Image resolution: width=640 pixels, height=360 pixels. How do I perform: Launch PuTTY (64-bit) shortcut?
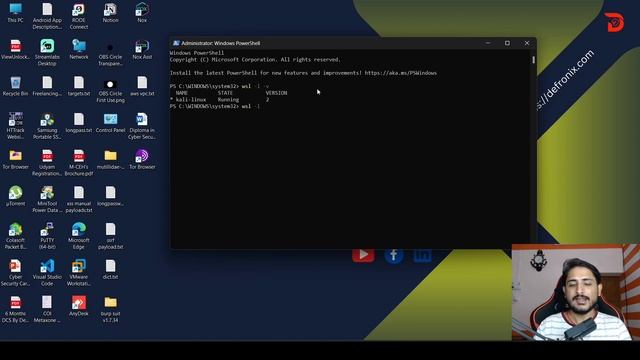coord(47,236)
